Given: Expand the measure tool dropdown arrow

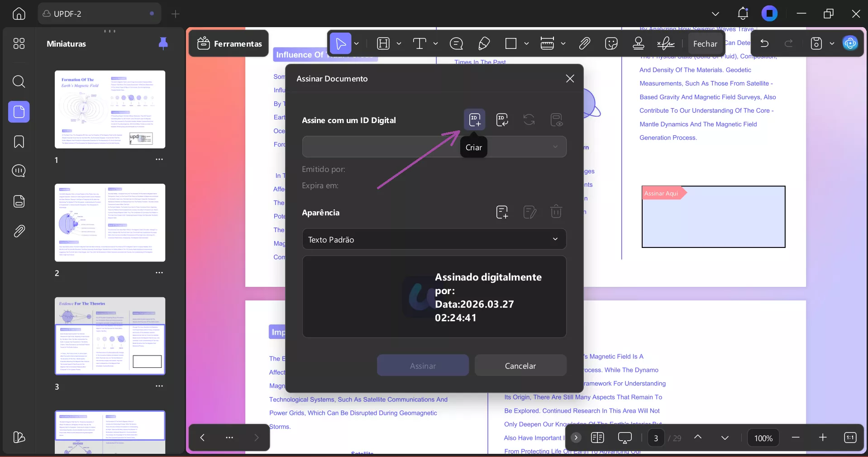Looking at the screenshot, I should tap(563, 43).
